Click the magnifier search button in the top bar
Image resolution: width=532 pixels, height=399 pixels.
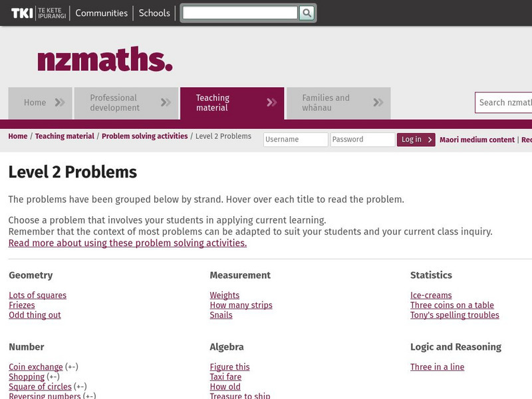click(307, 13)
